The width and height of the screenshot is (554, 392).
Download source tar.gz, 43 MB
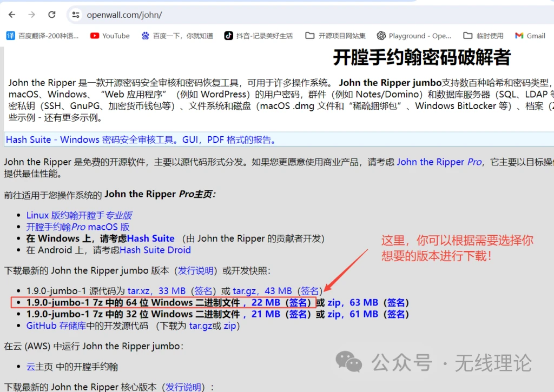click(262, 291)
